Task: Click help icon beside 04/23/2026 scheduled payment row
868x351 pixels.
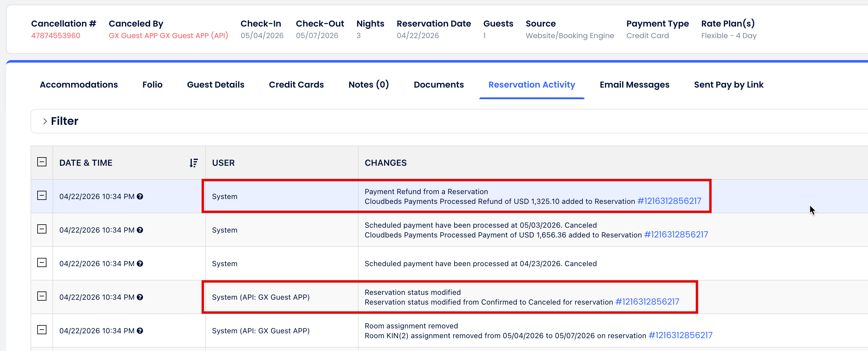Action: pos(140,264)
